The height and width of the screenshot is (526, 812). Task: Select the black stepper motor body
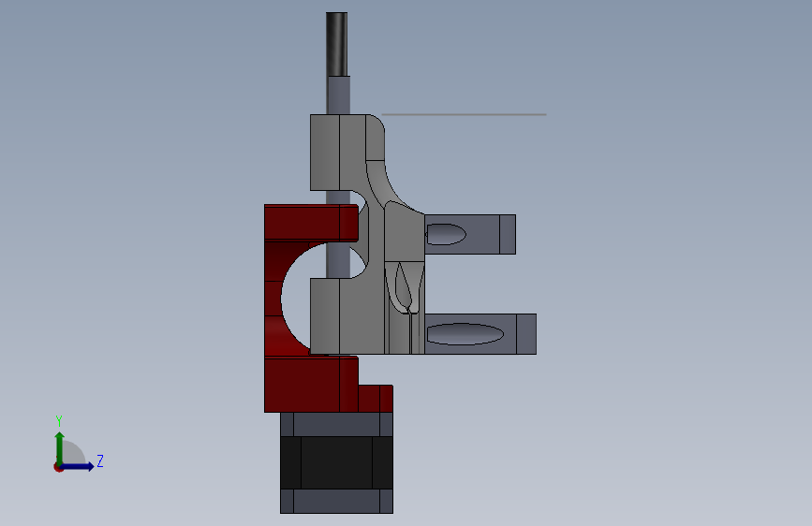(x=336, y=462)
